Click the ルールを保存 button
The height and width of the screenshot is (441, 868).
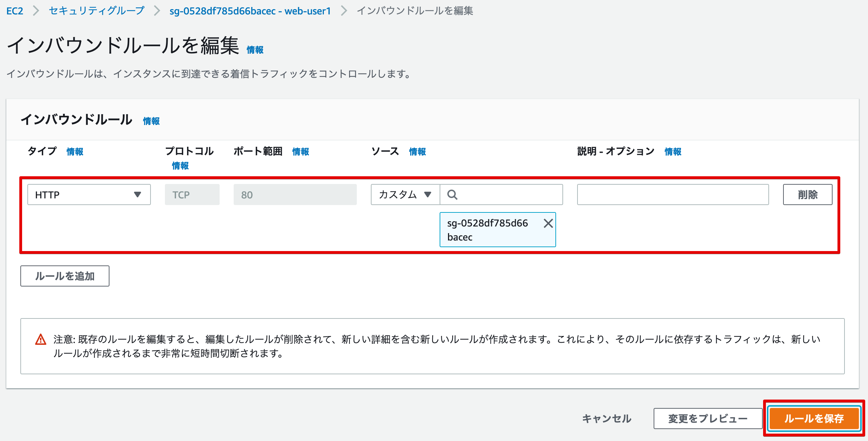click(814, 419)
